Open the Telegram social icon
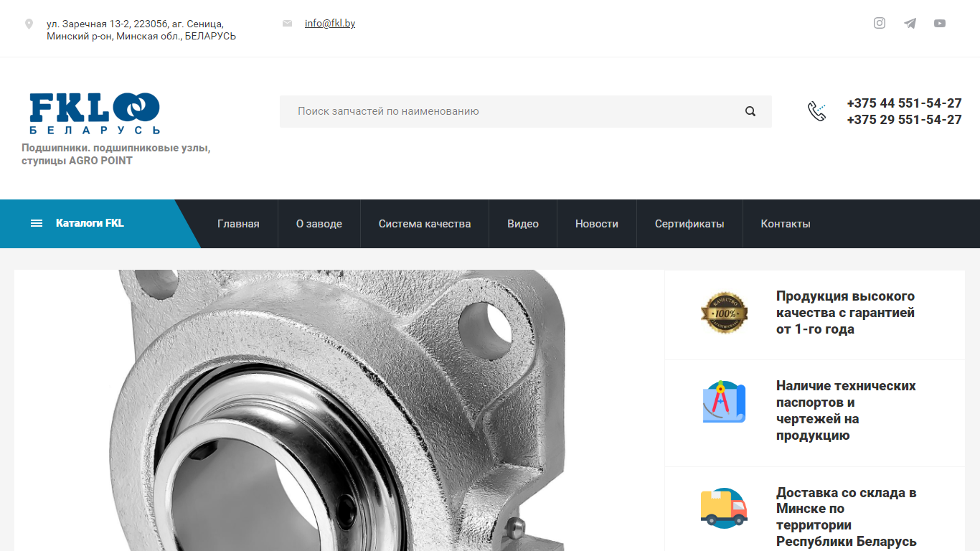 click(x=910, y=23)
